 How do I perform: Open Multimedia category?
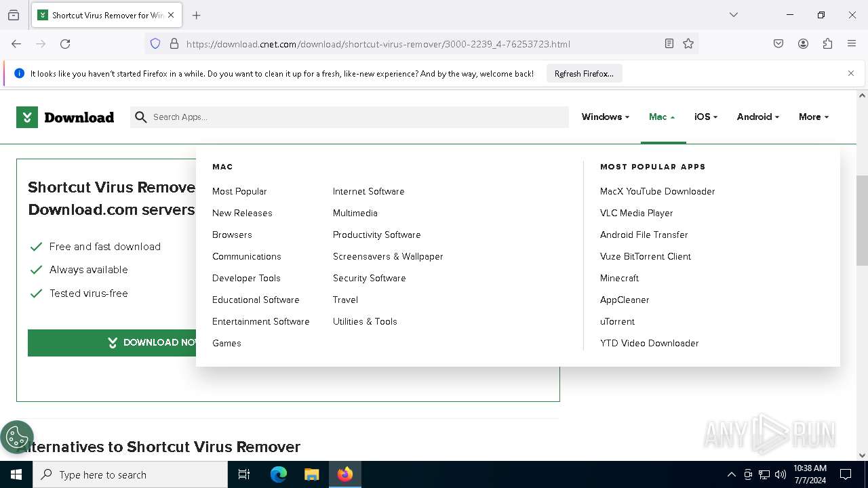click(355, 213)
